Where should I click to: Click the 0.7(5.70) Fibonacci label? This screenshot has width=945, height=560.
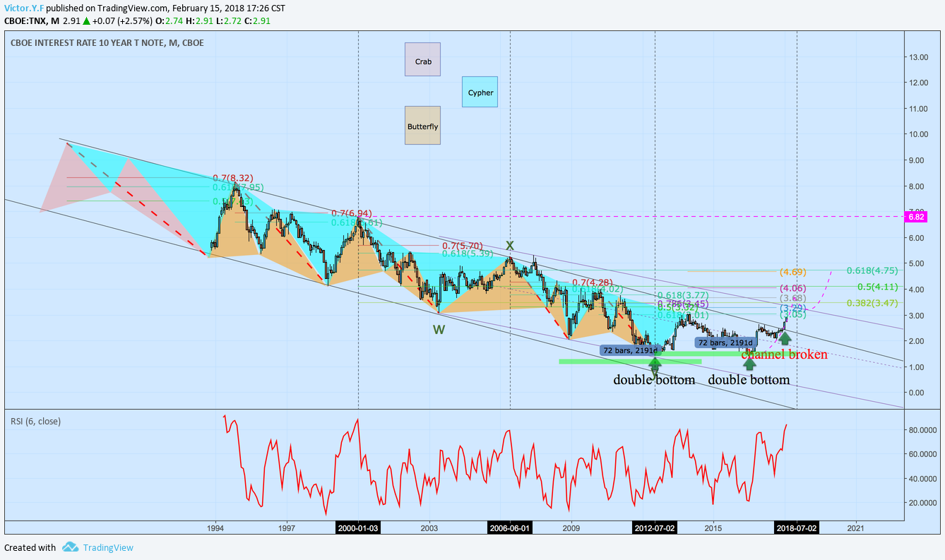pyautogui.click(x=463, y=246)
